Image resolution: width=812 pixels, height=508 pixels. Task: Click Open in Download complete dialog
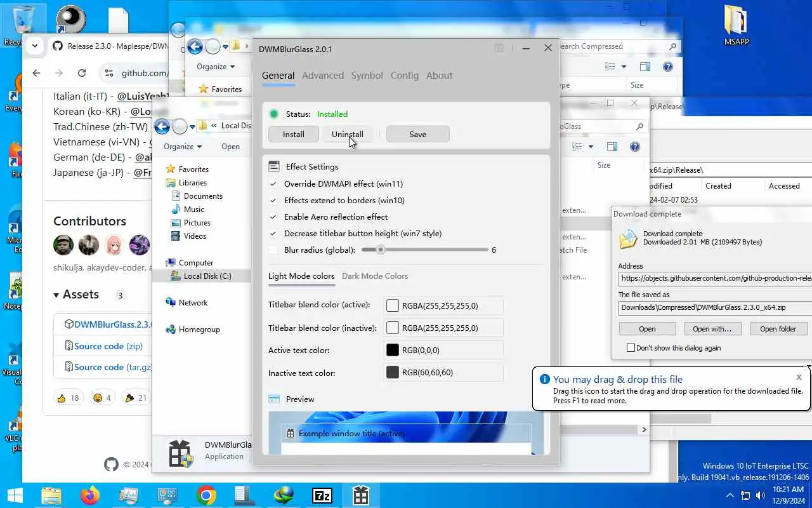[647, 329]
